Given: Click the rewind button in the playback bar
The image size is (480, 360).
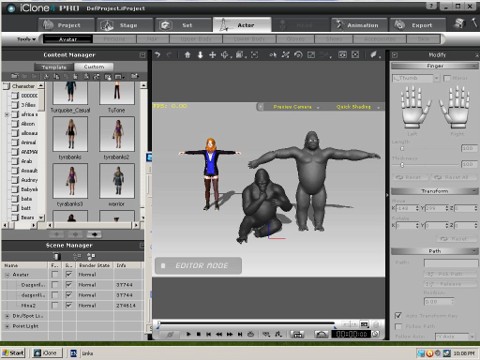Looking at the screenshot, I should point(219,334).
